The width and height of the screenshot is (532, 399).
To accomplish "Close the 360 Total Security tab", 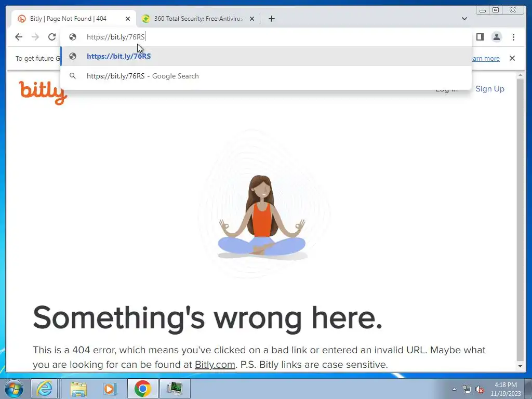I will pos(252,19).
